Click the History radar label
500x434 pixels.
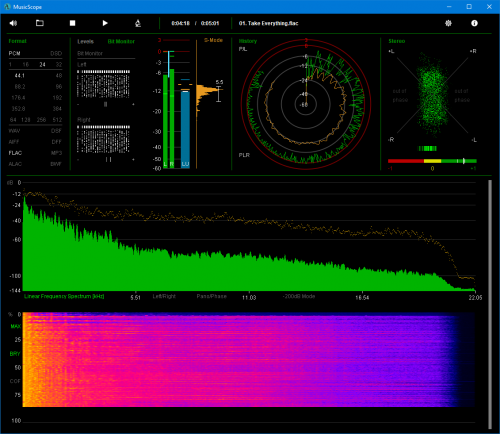248,41
